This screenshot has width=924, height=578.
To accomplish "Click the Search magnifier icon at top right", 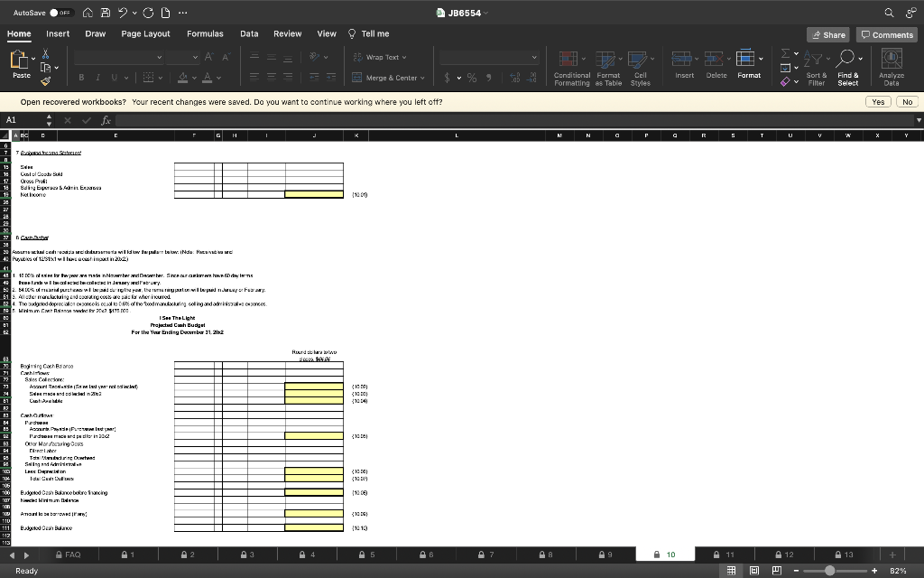I will pyautogui.click(x=889, y=13).
